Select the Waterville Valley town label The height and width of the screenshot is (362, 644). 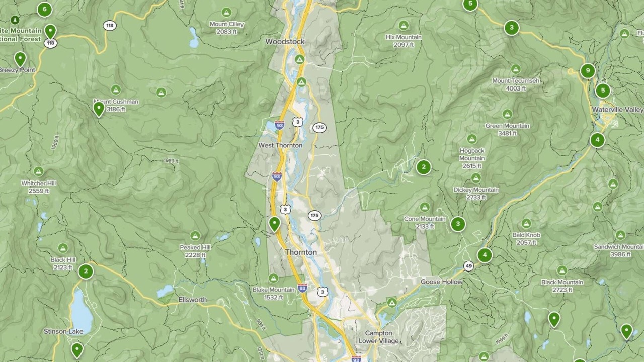[x=617, y=109]
